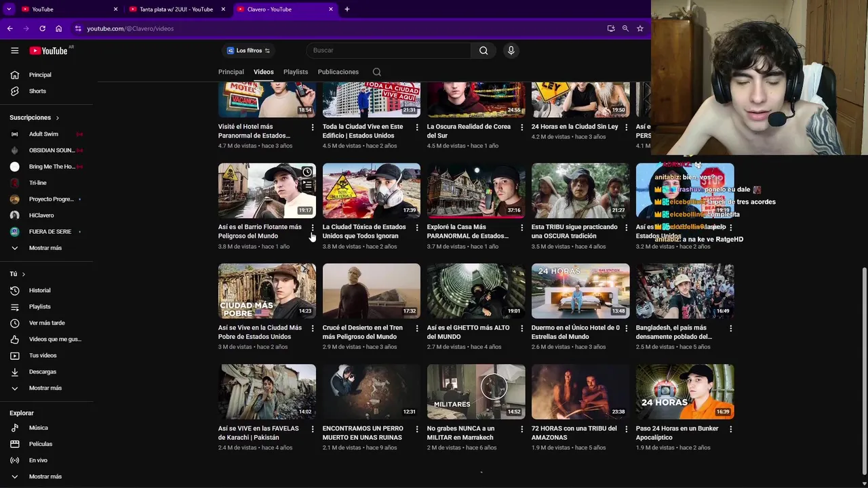Go to the YouTube logo home
The image size is (868, 488).
pyautogui.click(x=48, y=50)
